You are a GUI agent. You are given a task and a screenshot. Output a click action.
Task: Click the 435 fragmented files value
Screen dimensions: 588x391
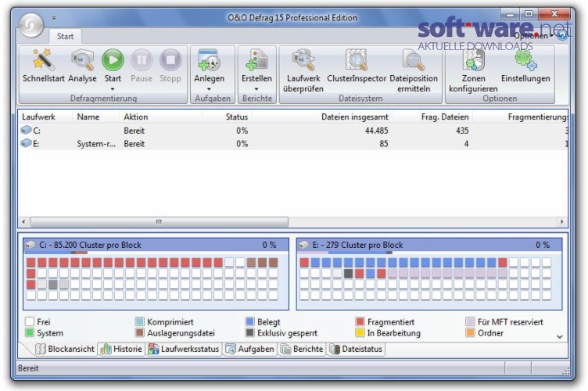(x=462, y=131)
